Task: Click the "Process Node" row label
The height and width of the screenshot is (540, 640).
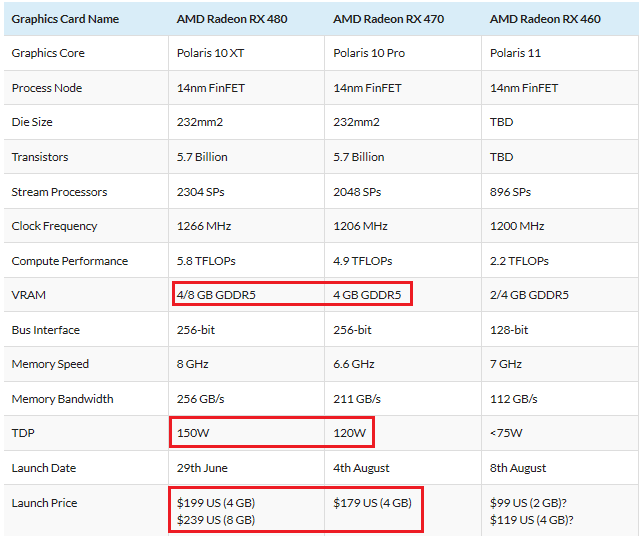Action: tap(47, 88)
